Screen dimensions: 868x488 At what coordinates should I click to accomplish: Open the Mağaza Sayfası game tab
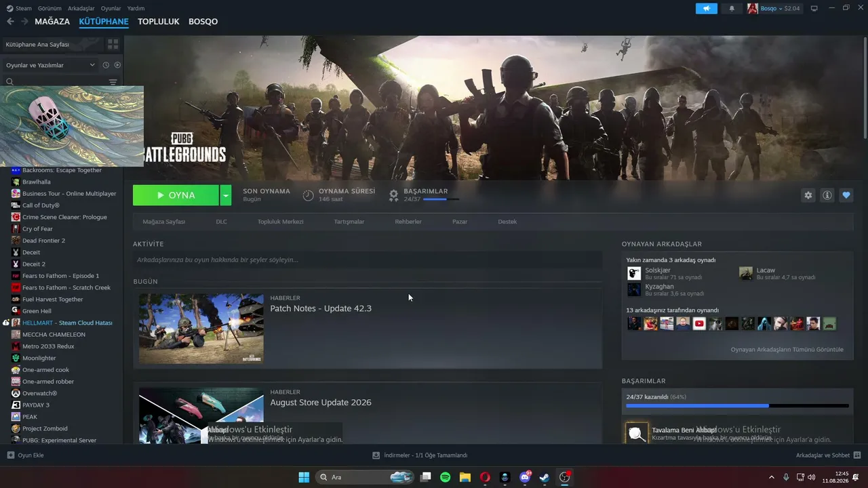(164, 222)
